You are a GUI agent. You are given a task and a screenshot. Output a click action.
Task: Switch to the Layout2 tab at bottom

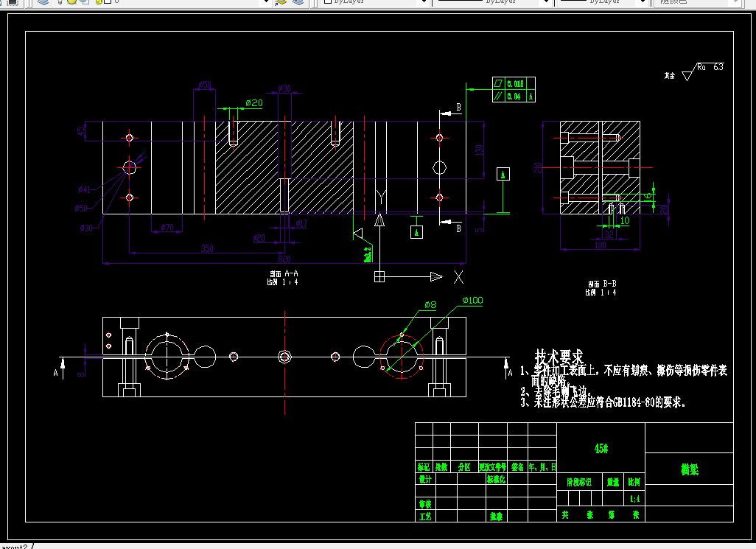point(15,547)
